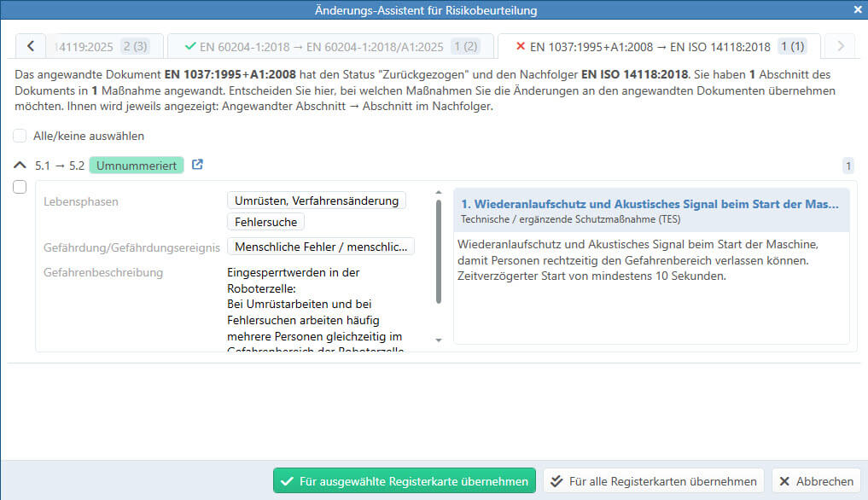This screenshot has width=868, height=500.
Task: Cancel with the Abbrechen button
Action: 817,481
